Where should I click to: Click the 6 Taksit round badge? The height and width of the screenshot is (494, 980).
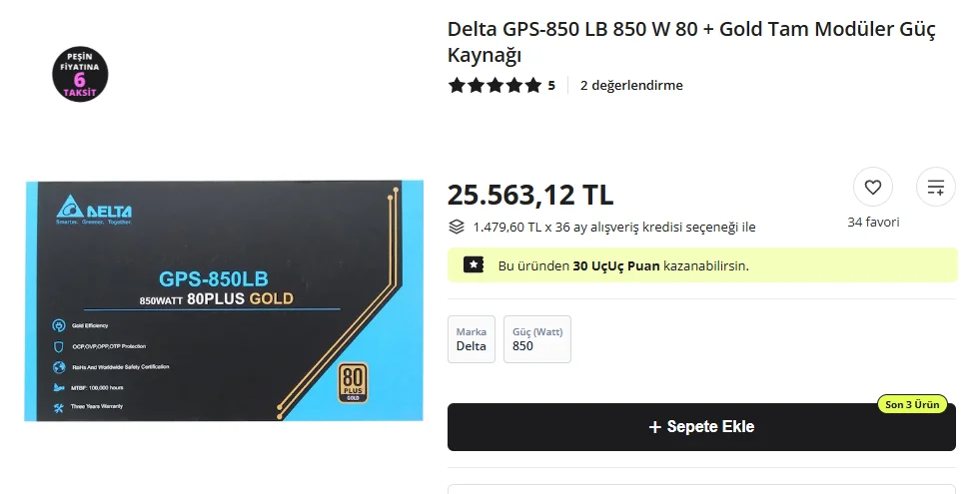click(x=79, y=74)
